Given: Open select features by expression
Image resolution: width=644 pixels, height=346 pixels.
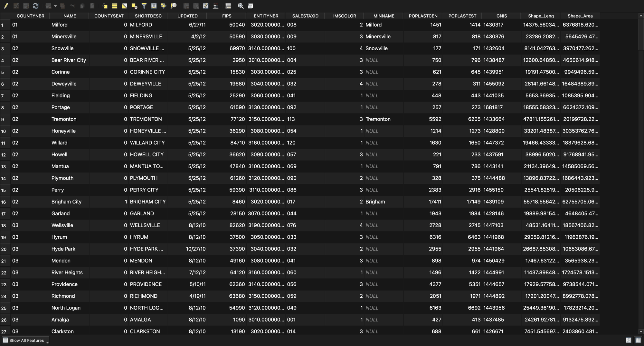Looking at the screenshot, I should click(x=105, y=6).
